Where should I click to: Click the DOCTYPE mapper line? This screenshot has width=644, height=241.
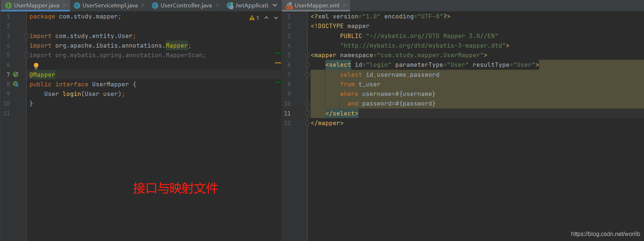point(340,26)
